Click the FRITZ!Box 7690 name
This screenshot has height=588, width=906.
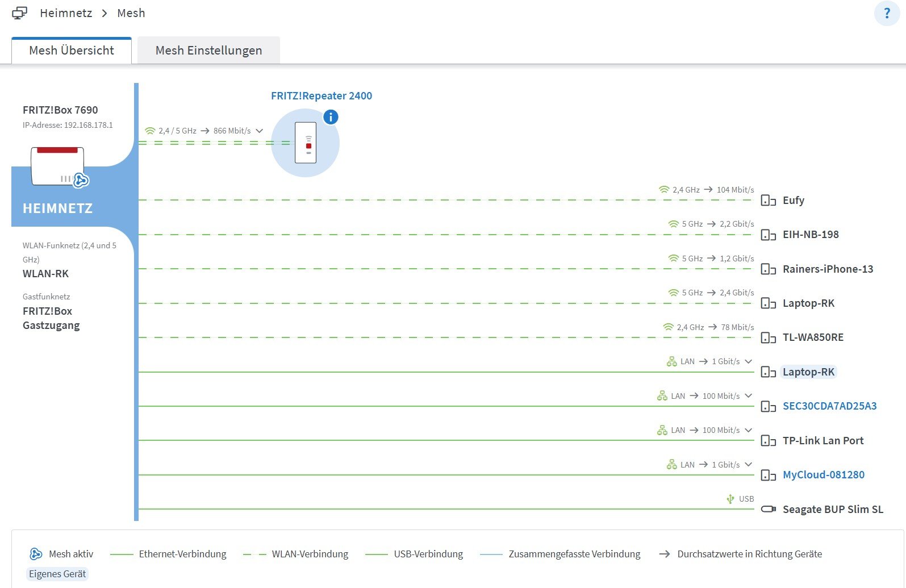pos(60,110)
